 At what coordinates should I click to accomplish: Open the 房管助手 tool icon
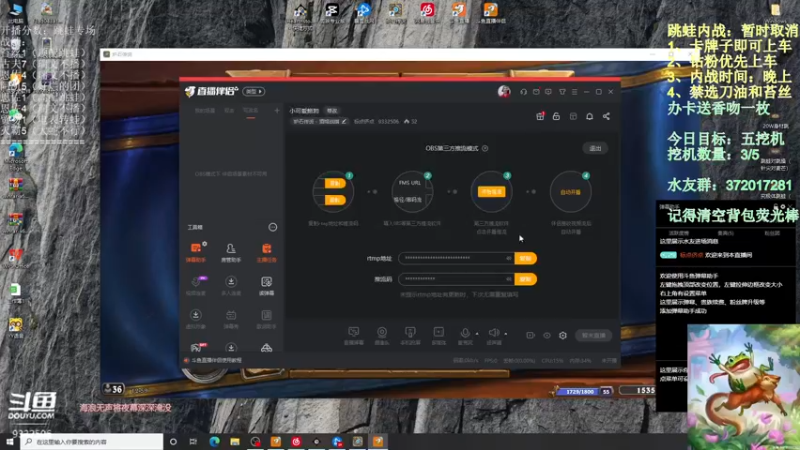(231, 252)
